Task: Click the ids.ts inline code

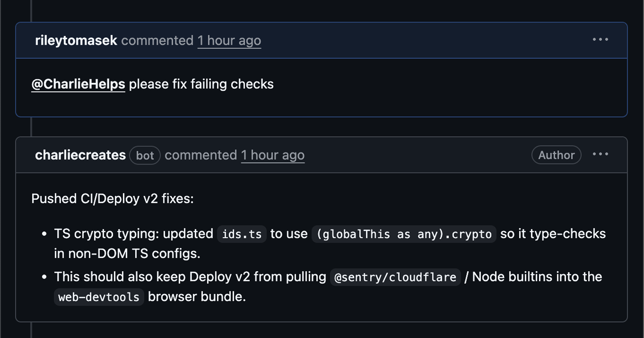Action: (241, 234)
